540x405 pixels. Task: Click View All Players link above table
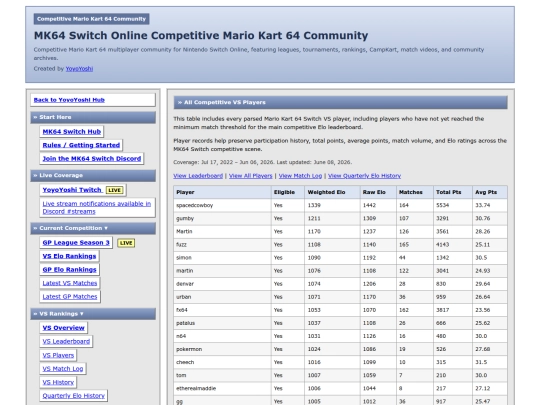(x=250, y=176)
